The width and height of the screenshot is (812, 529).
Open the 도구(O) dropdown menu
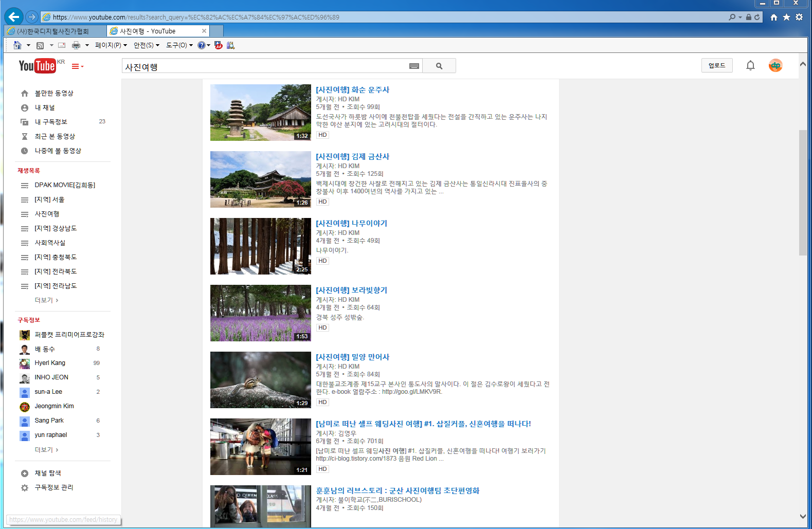point(179,45)
